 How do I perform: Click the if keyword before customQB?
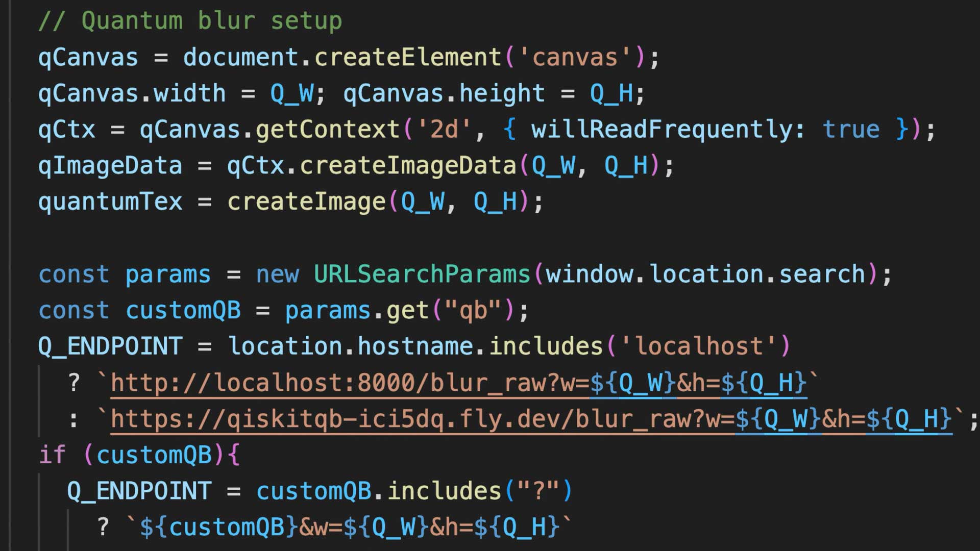(52, 455)
